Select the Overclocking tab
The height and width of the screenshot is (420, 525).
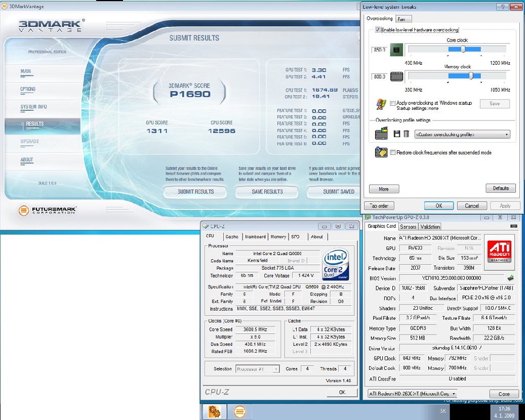coord(379,18)
